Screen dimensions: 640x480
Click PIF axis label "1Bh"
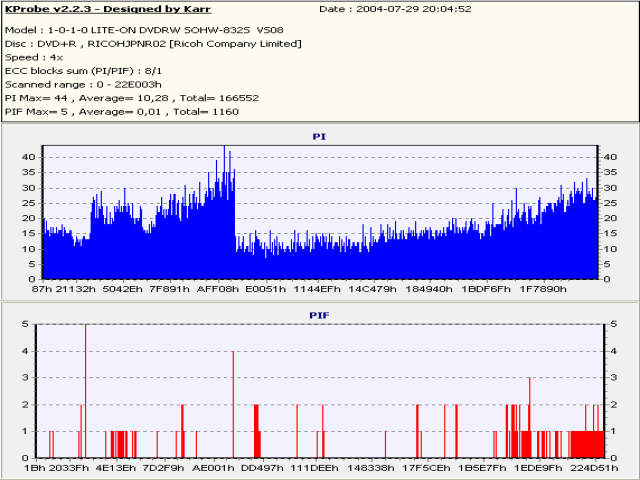(x=35, y=468)
